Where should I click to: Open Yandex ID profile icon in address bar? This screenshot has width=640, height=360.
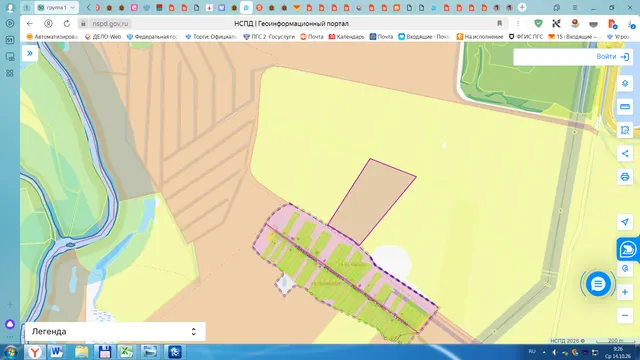pos(48,24)
